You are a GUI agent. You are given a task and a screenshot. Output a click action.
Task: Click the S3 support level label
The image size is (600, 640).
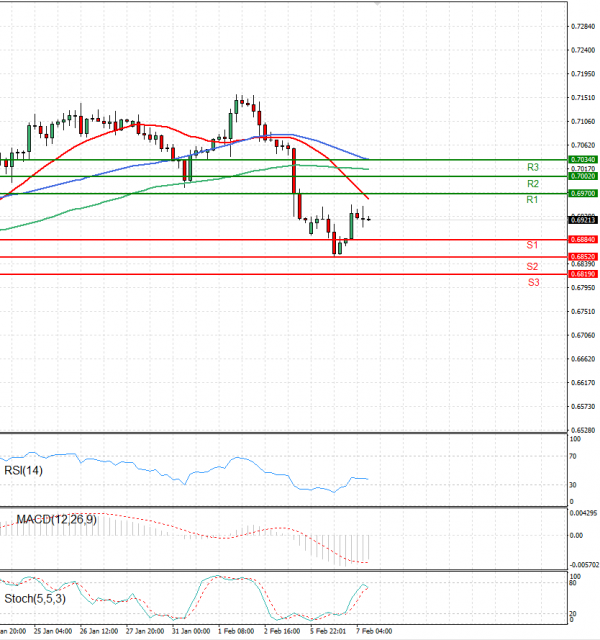[533, 283]
